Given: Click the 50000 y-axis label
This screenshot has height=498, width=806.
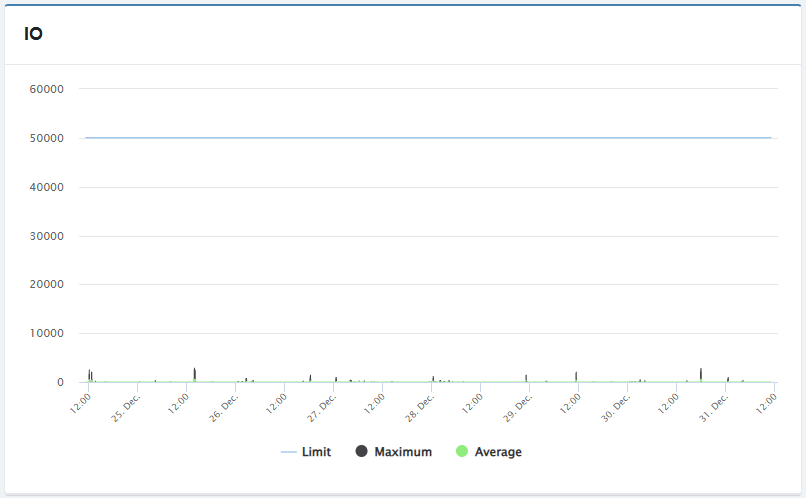Looking at the screenshot, I should pyautogui.click(x=47, y=138).
